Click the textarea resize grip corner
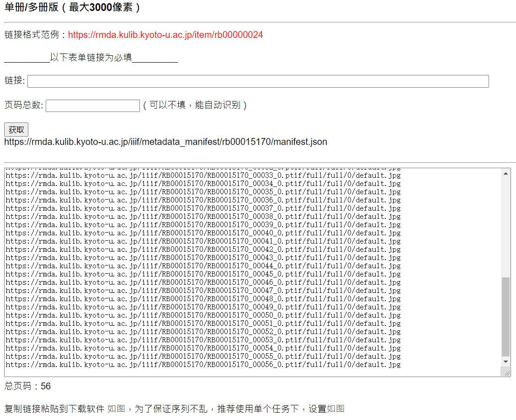This screenshot has width=516, height=420. tap(507, 373)
